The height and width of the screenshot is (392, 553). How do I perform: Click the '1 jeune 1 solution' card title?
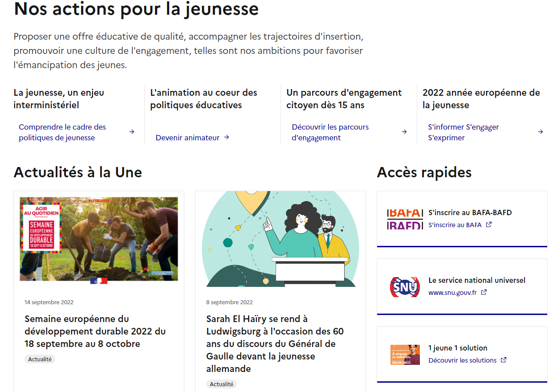(458, 348)
